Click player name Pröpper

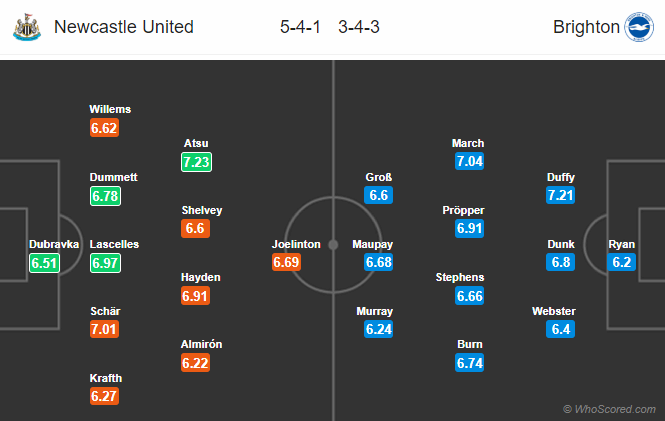point(463,210)
